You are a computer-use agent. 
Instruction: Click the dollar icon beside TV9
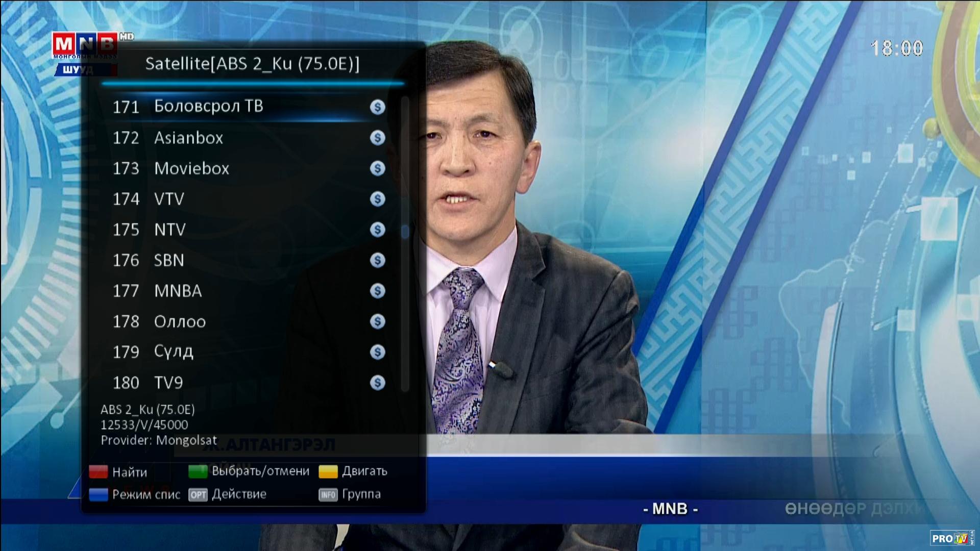point(377,383)
